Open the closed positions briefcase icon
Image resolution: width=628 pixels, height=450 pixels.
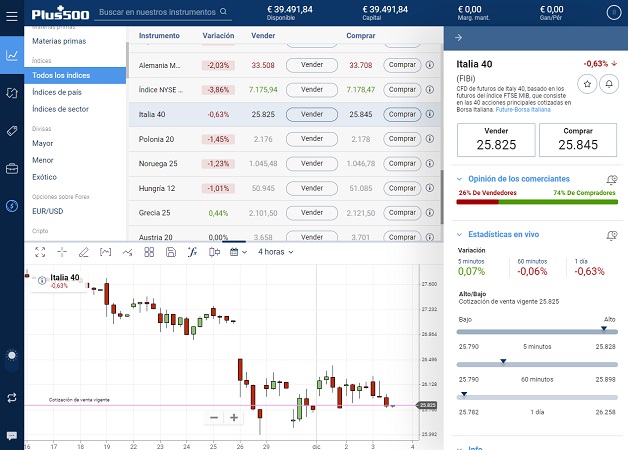12,169
